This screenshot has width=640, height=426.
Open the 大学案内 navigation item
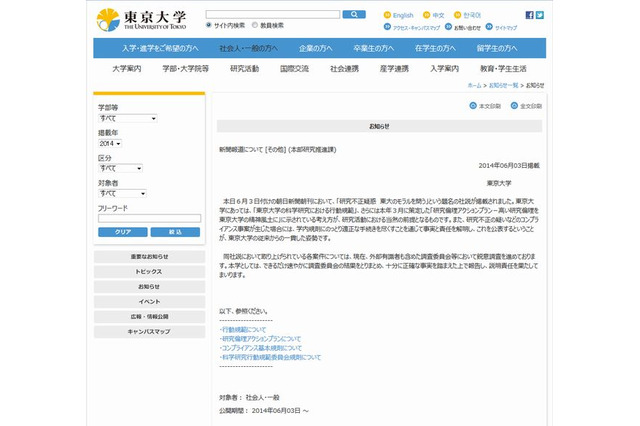[x=127, y=69]
